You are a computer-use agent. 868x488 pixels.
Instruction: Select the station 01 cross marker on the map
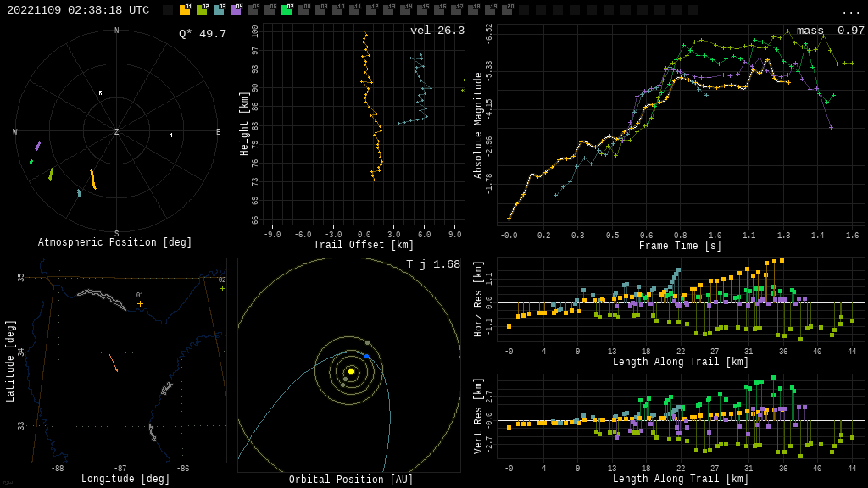(x=140, y=303)
